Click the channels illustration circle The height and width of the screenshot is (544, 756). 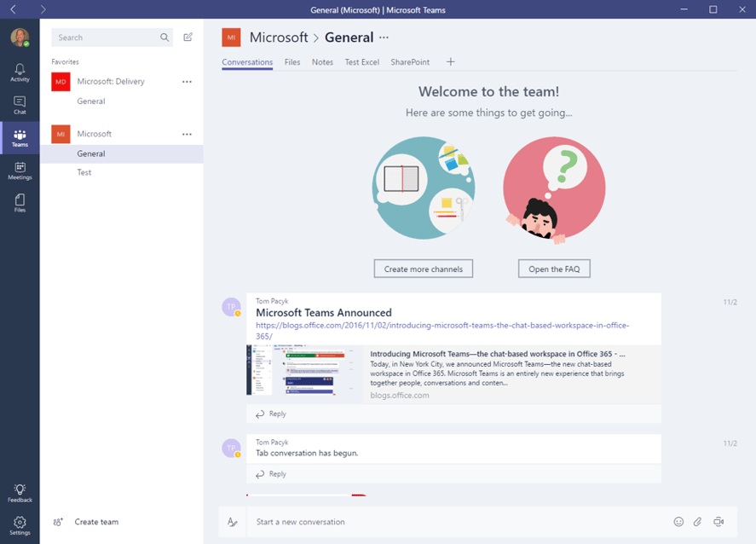(424, 188)
